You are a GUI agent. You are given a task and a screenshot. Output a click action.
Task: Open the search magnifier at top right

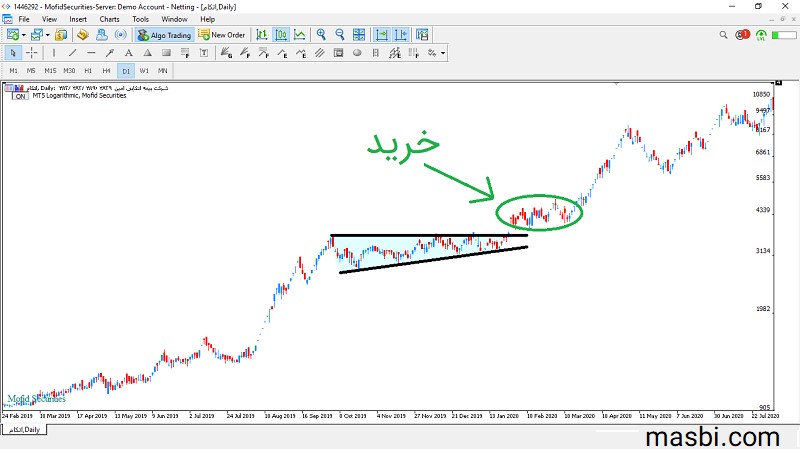tap(723, 35)
